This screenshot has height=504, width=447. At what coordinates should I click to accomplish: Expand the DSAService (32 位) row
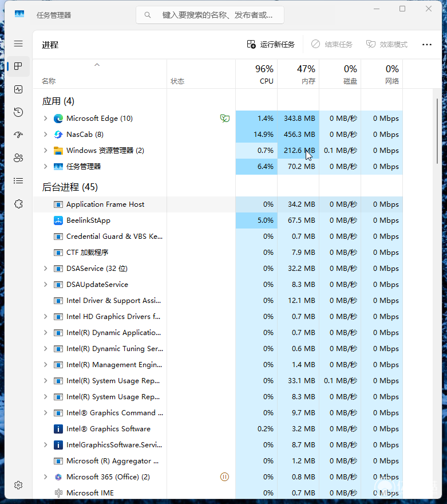[46, 269]
